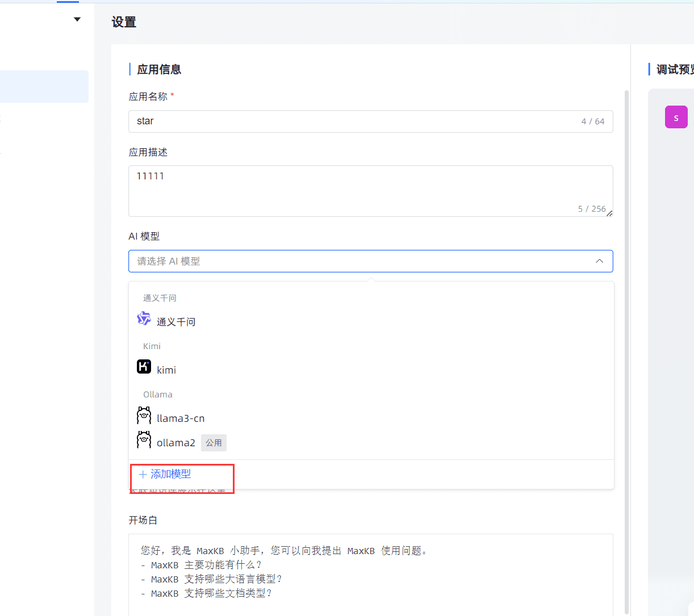Select the 通义千问 model option
This screenshot has height=616, width=694.
(176, 322)
